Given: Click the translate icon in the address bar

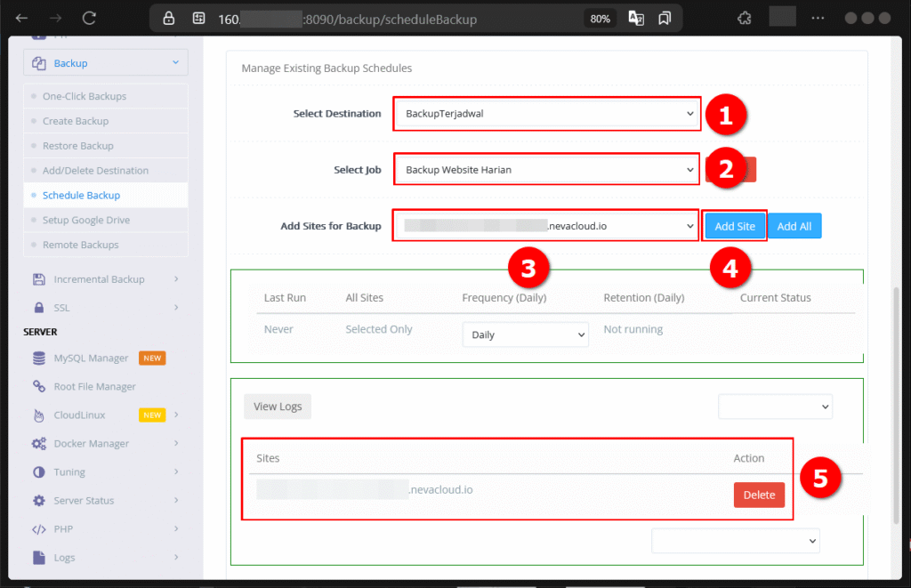Looking at the screenshot, I should [x=636, y=18].
